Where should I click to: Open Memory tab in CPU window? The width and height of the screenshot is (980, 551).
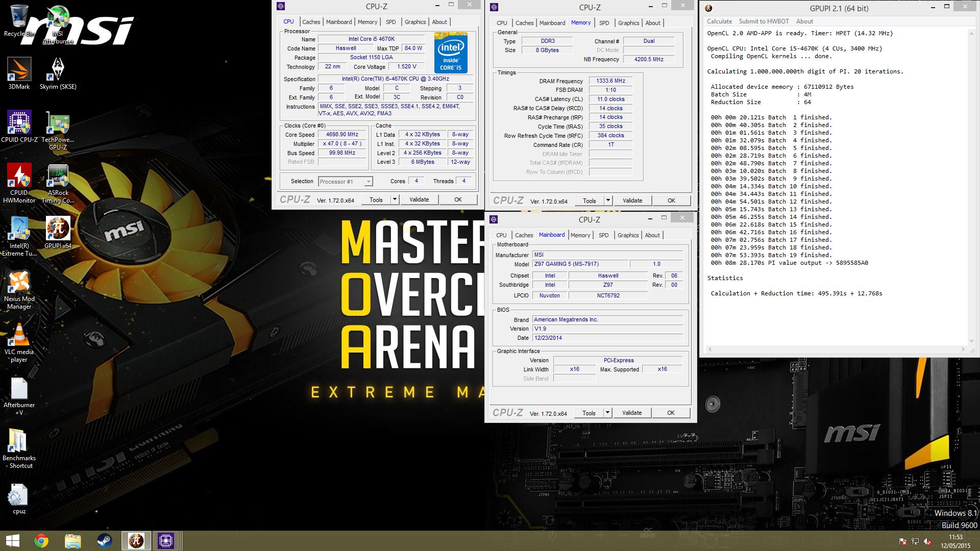(x=367, y=22)
